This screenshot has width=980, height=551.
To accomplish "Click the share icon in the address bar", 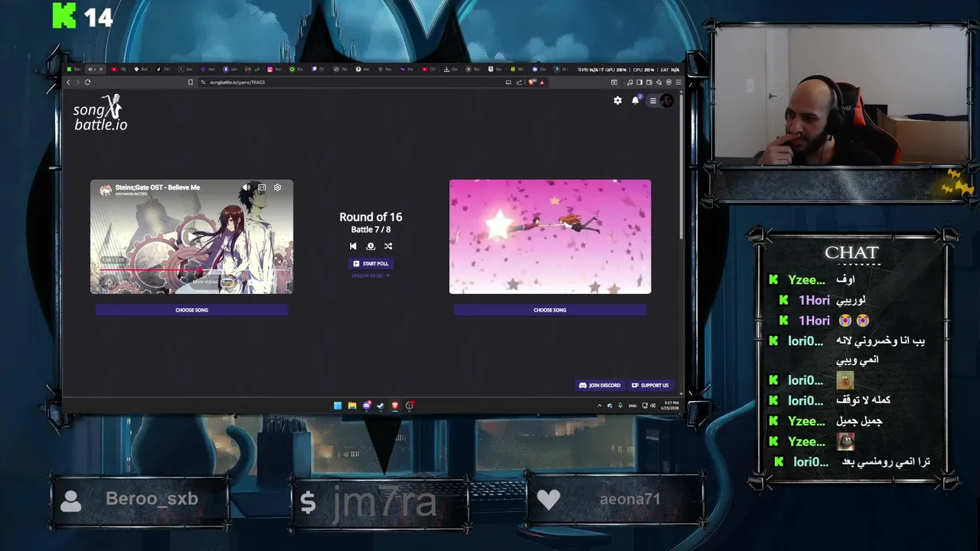I will point(519,82).
